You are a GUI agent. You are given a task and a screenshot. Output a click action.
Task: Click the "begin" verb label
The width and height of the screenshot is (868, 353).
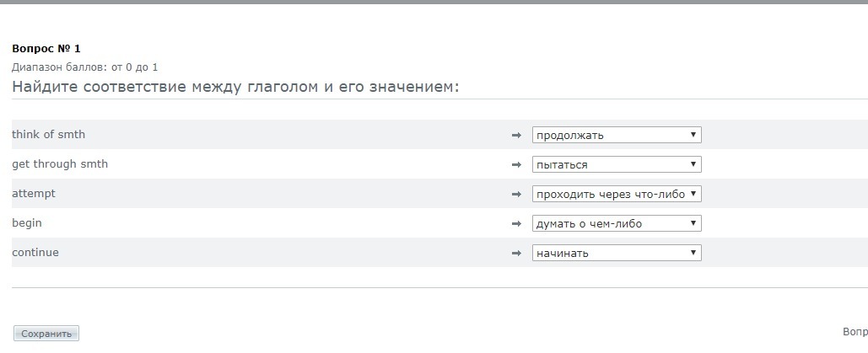[x=27, y=223]
